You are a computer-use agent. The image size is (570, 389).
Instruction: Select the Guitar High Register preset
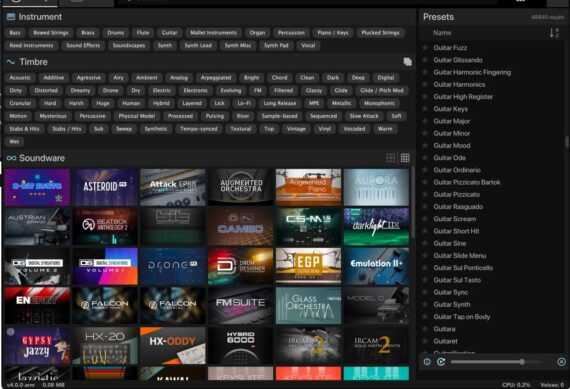pos(463,96)
